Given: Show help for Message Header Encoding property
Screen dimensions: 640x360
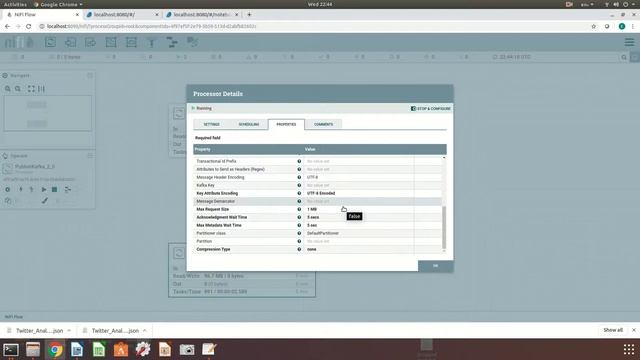Looking at the screenshot, I should [x=299, y=177].
